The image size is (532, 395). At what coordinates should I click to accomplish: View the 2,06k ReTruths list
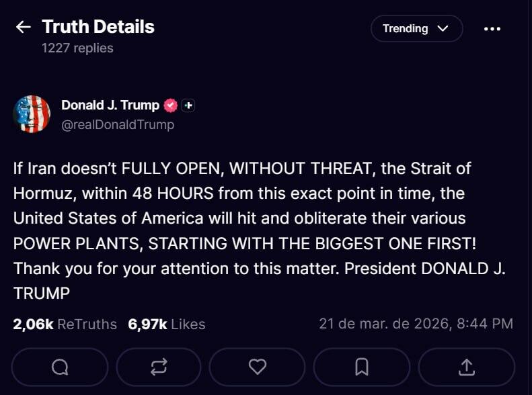click(65, 324)
